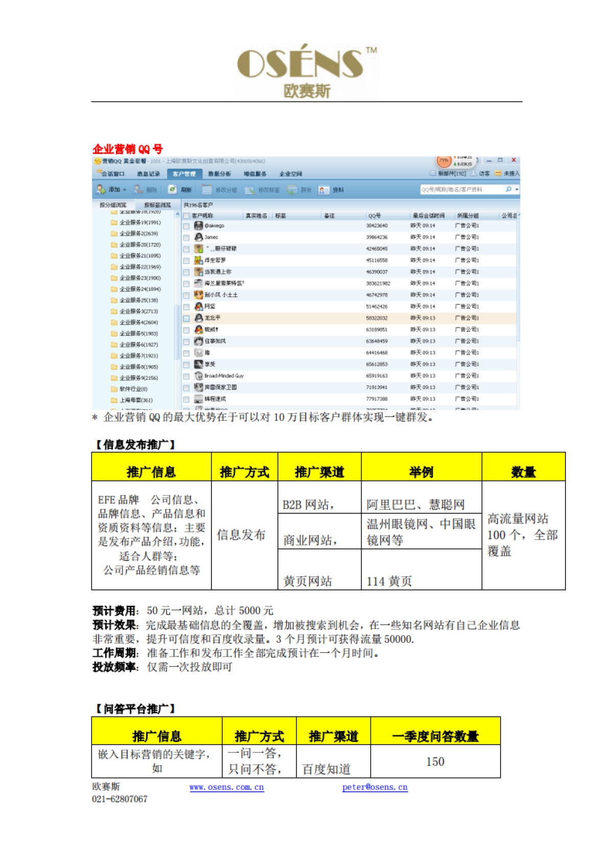Check the box for James
Viewport: 613px width, 868px height.
[x=186, y=238]
